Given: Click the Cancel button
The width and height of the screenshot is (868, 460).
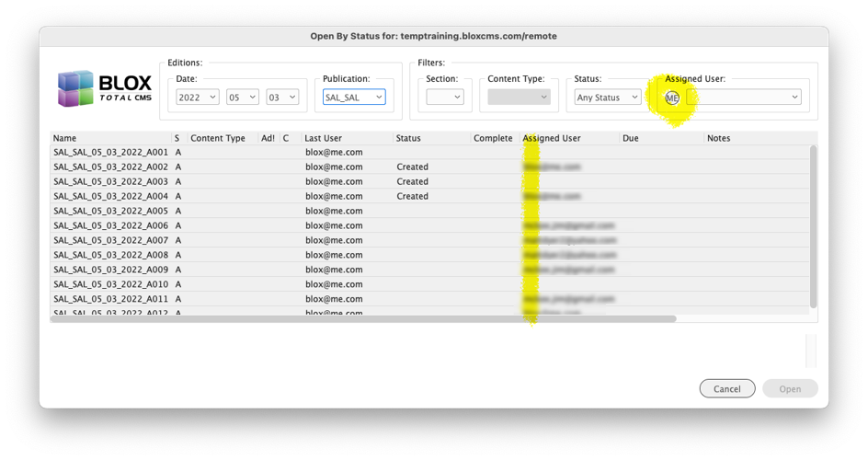Looking at the screenshot, I should (x=726, y=388).
